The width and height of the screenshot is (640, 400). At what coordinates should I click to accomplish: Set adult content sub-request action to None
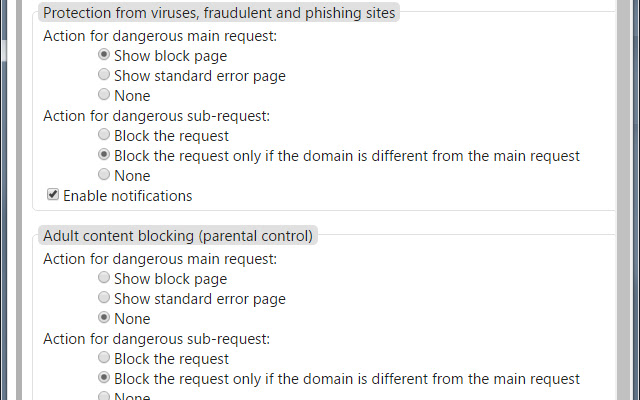104,396
